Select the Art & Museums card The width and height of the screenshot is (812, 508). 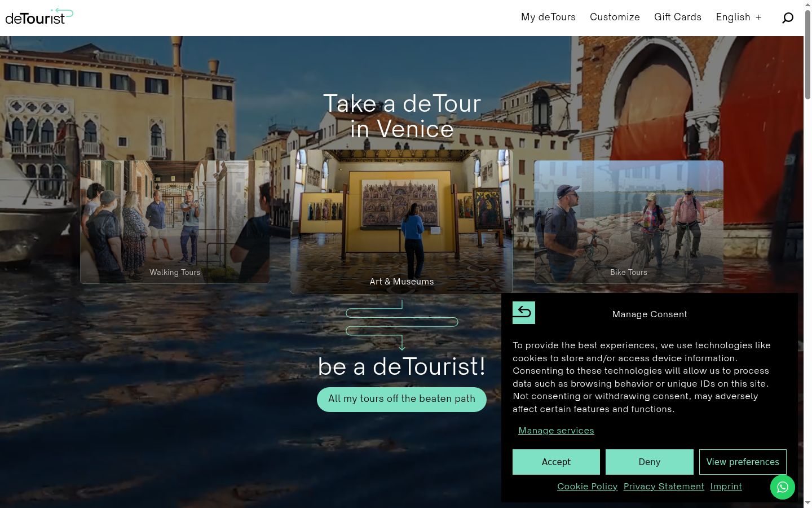tap(401, 222)
